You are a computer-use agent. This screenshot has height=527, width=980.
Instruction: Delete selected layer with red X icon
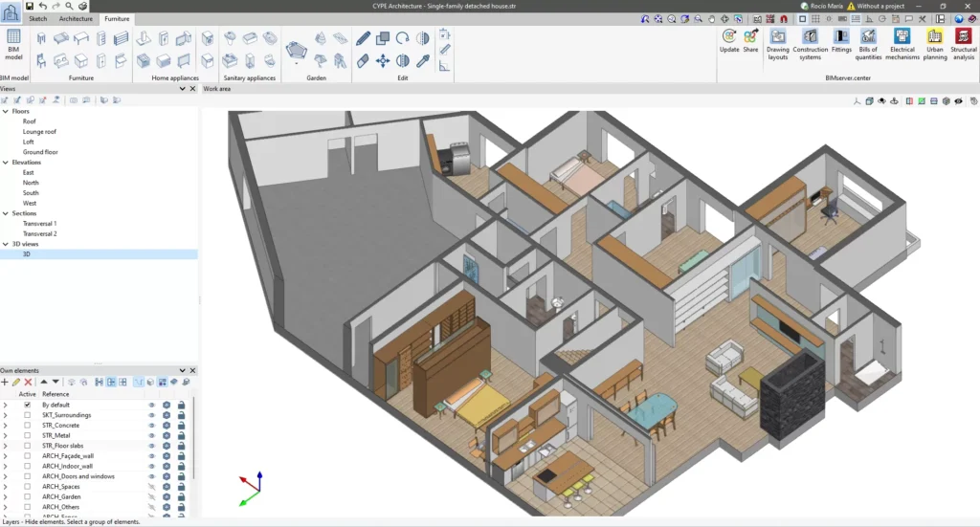pos(28,383)
